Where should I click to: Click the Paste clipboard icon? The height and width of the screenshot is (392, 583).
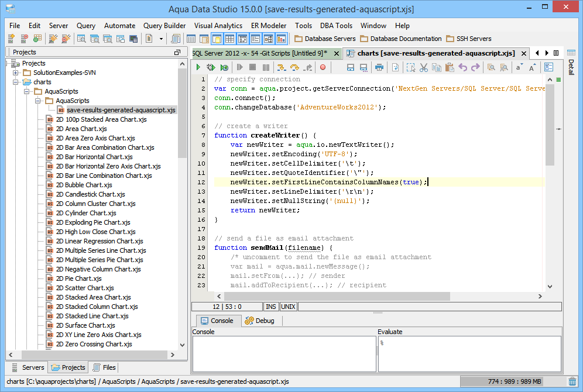pos(450,68)
